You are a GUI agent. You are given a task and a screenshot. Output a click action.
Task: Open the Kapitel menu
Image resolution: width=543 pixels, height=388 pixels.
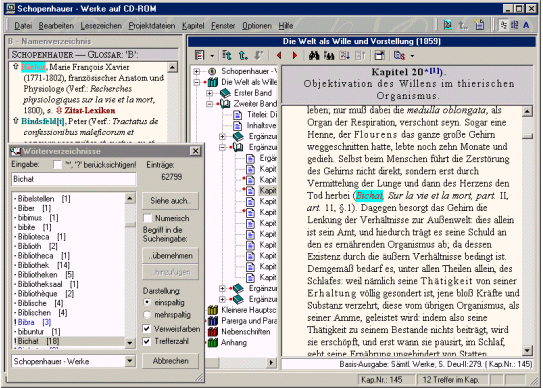pos(193,26)
